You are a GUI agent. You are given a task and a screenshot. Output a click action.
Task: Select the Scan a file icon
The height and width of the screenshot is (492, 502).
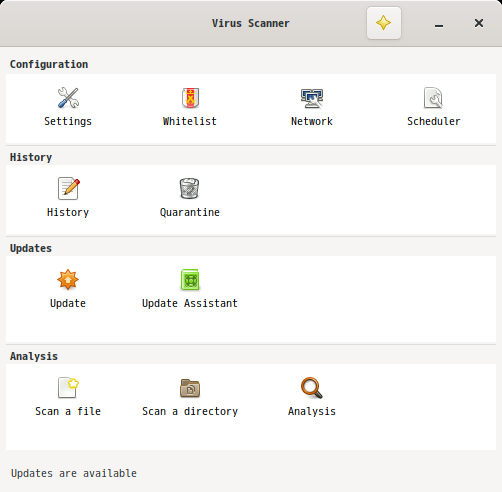(68, 387)
